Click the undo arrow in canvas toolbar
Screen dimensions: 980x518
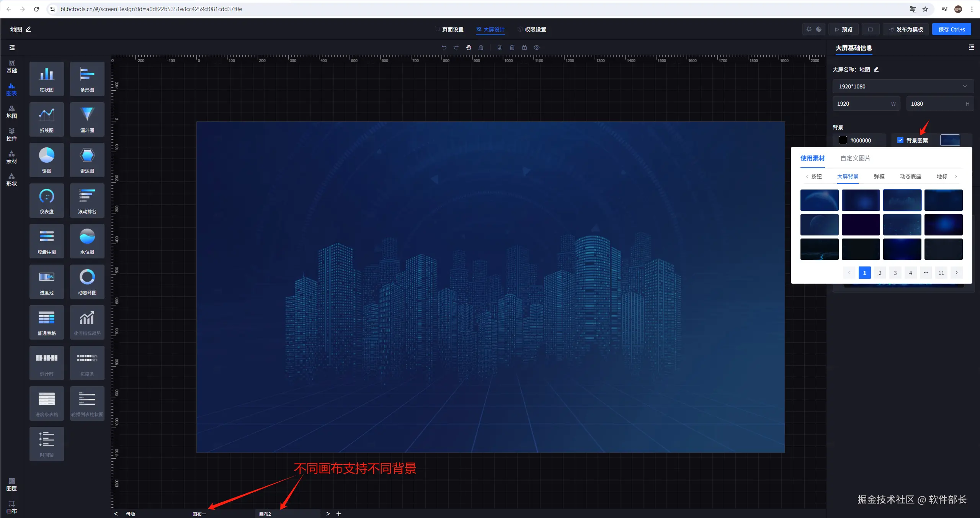[444, 47]
